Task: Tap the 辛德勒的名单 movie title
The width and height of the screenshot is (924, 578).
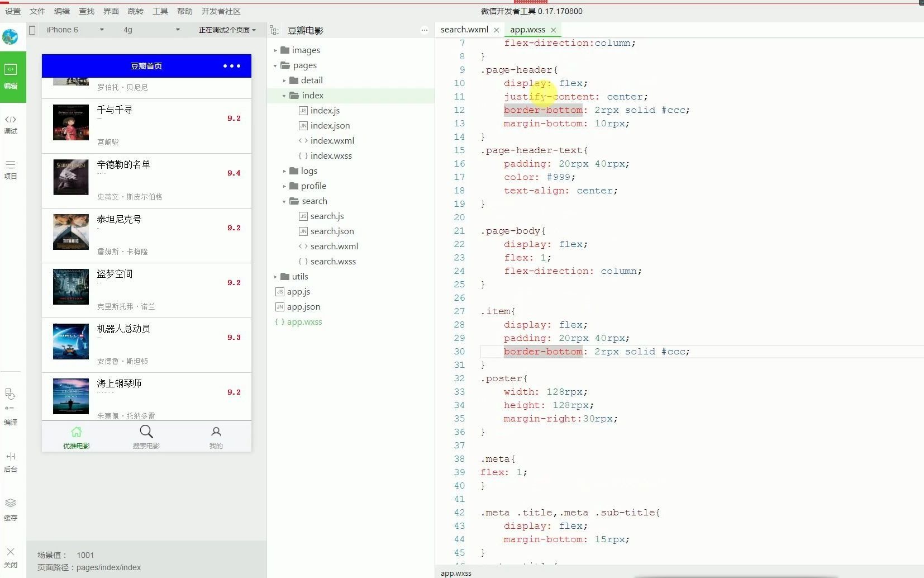Action: [x=123, y=164]
